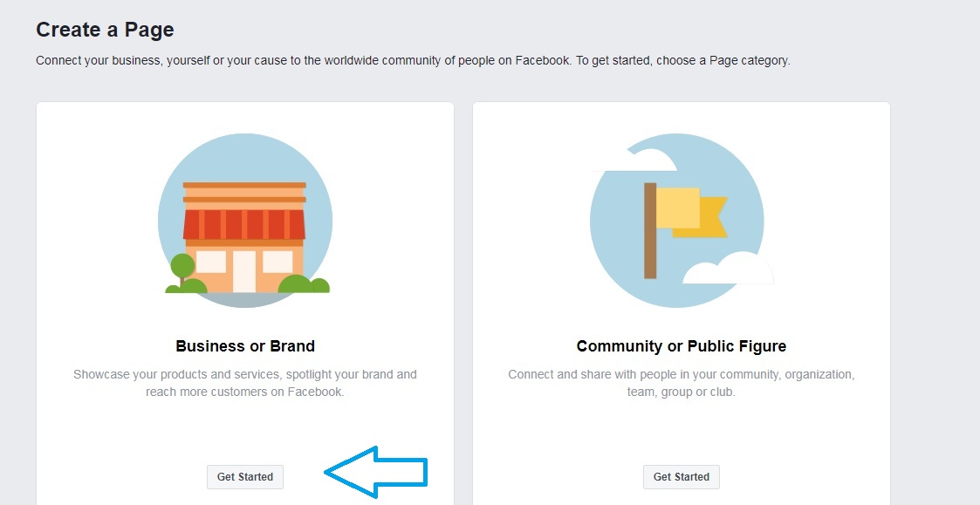
Task: Click the Business or Brand description text
Action: 245,383
